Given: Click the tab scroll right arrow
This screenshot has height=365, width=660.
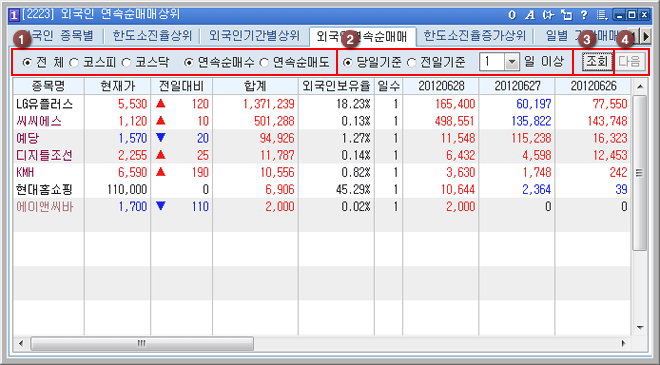Looking at the screenshot, I should tap(645, 37).
